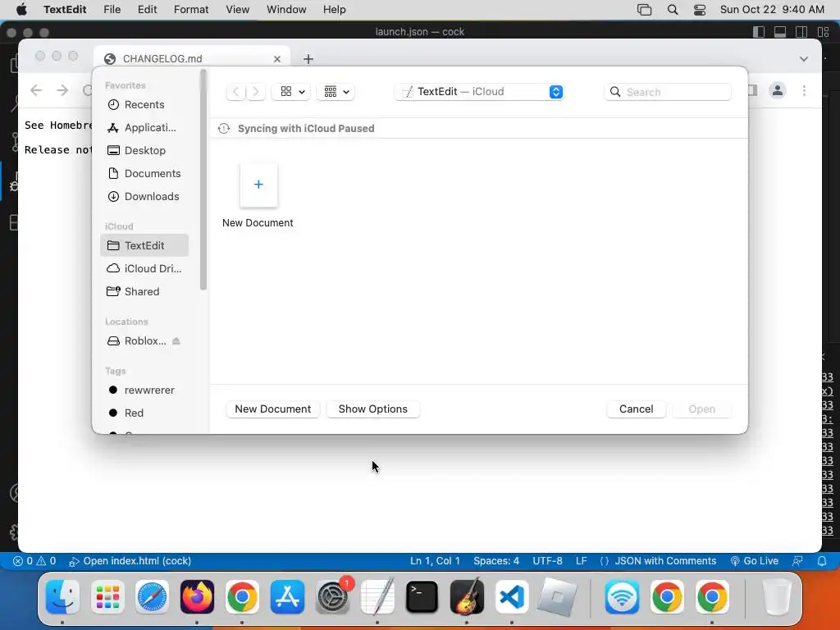Open the group-by options dropdown

click(x=336, y=92)
